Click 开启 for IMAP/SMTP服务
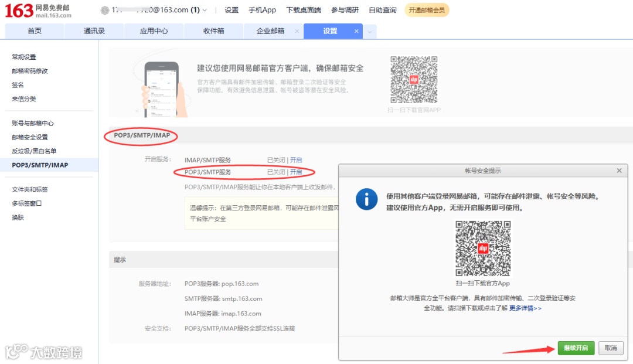Screen dimensions: 633x364 click(x=296, y=160)
